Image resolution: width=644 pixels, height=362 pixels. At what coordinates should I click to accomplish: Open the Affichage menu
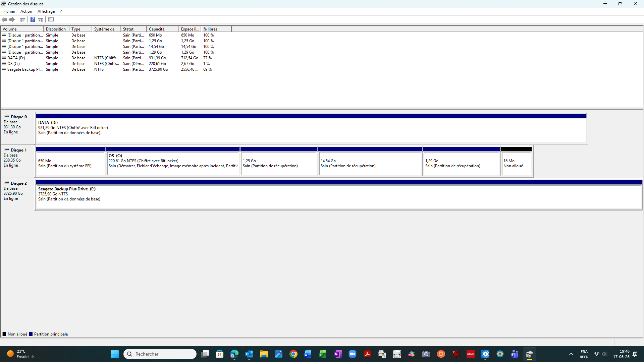[x=46, y=11]
